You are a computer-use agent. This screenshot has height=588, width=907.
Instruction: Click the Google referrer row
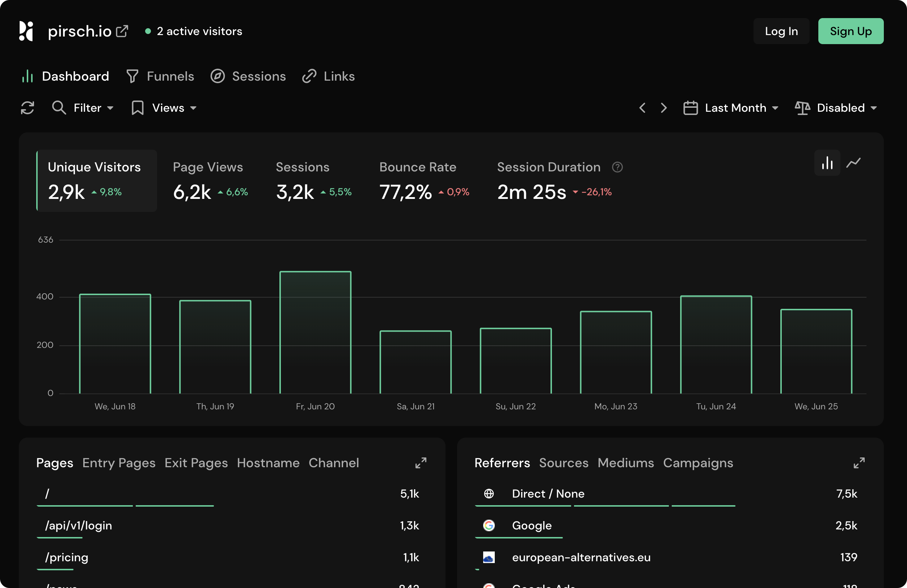click(532, 526)
